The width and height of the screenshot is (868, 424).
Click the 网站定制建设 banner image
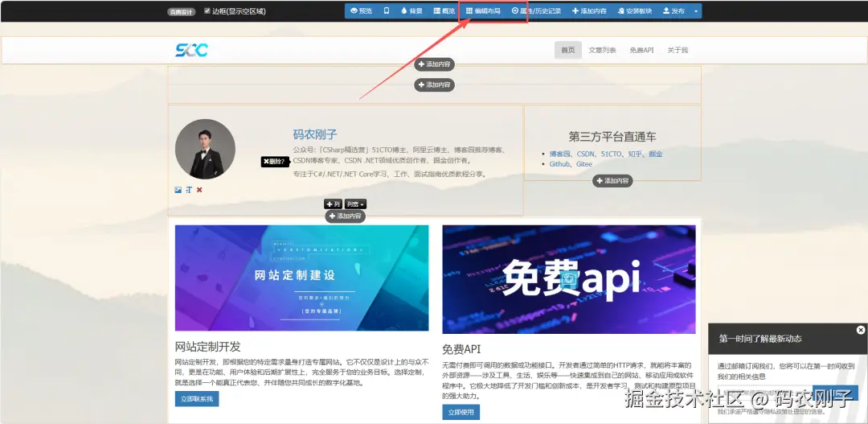pos(301,278)
